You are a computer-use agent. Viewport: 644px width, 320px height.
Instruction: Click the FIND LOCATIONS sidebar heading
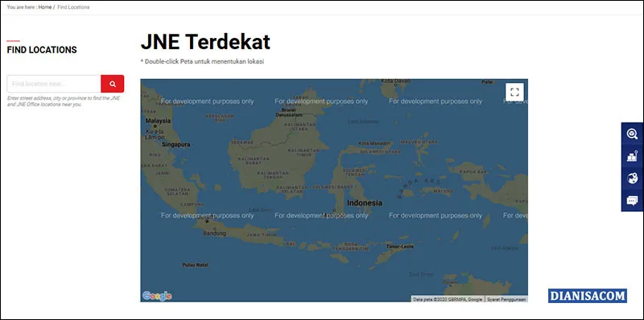42,50
